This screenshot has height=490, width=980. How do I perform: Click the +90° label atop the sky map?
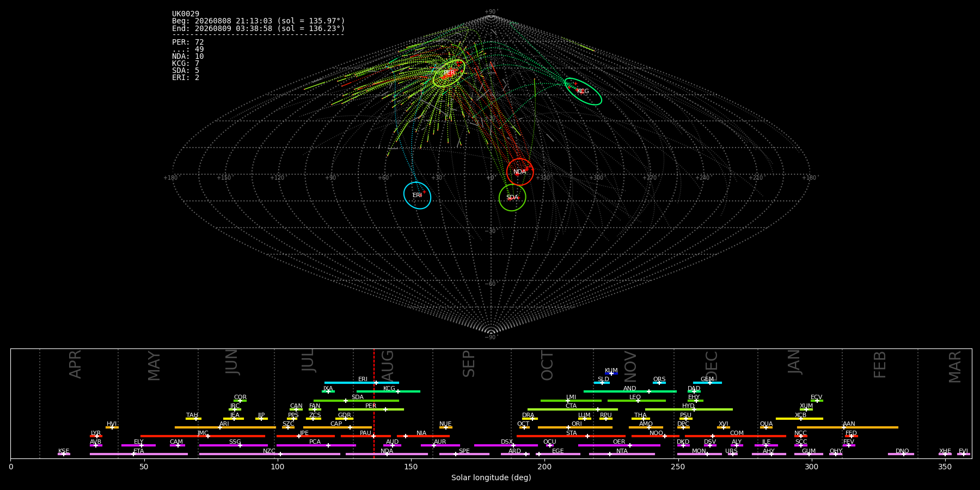tap(491, 12)
